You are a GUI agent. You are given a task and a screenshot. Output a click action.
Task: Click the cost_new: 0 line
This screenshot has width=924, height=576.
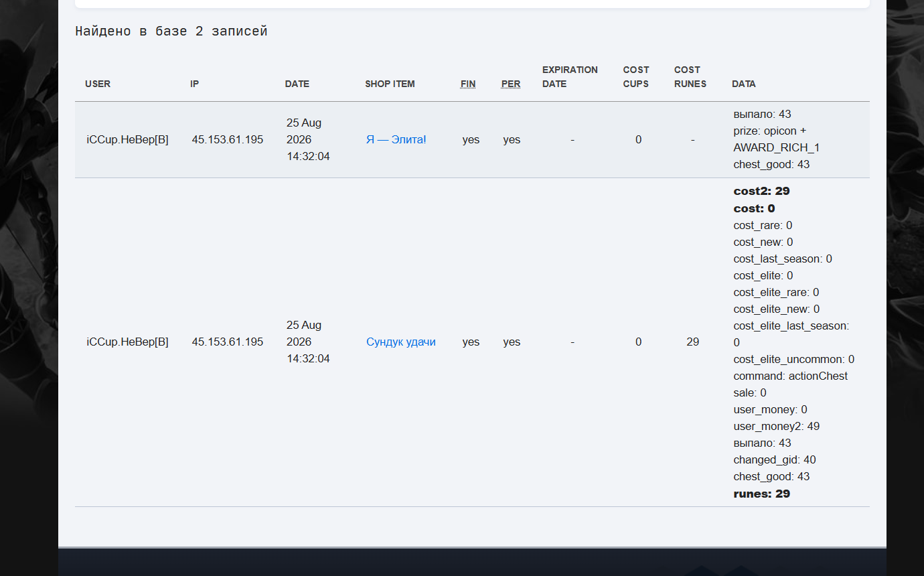[x=763, y=242]
